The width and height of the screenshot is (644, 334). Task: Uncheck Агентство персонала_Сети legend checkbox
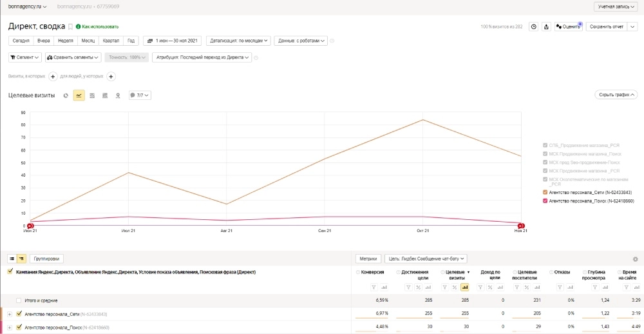[545, 192]
